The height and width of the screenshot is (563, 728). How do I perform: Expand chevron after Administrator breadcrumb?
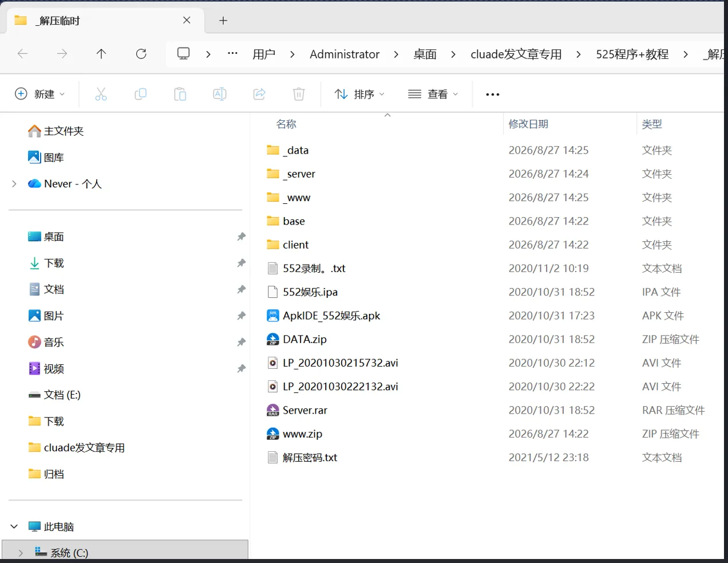[396, 54]
